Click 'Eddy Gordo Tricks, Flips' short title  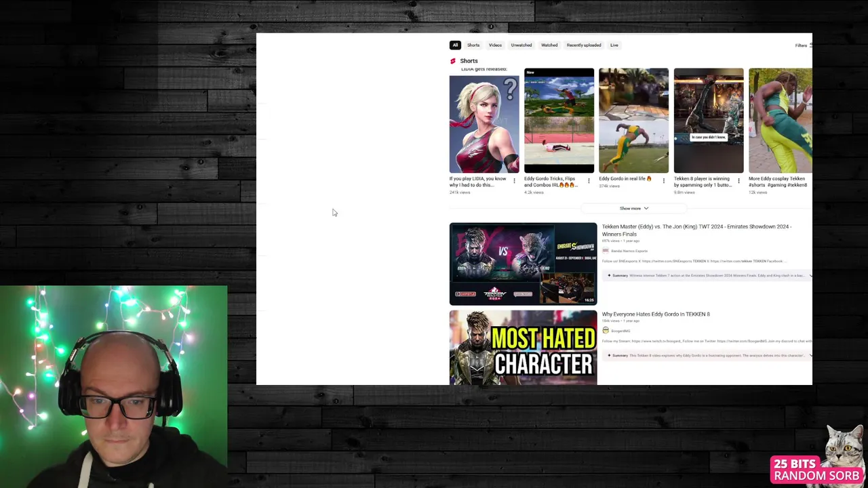(x=551, y=182)
